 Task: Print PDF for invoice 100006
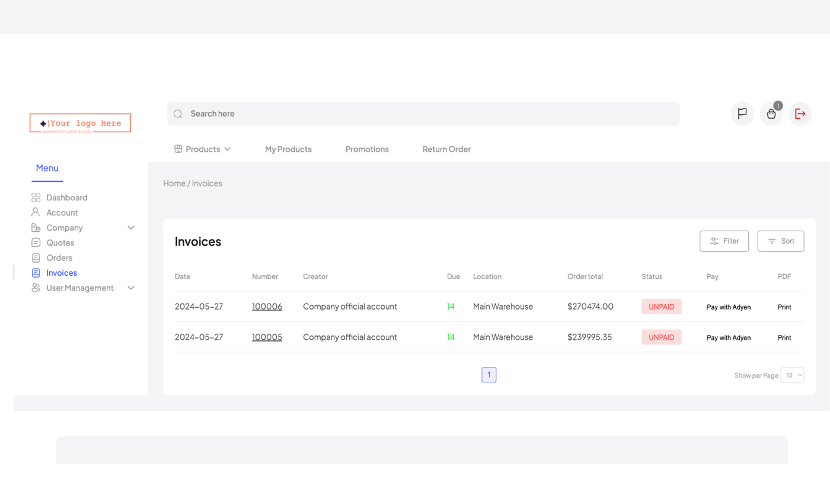coord(784,307)
